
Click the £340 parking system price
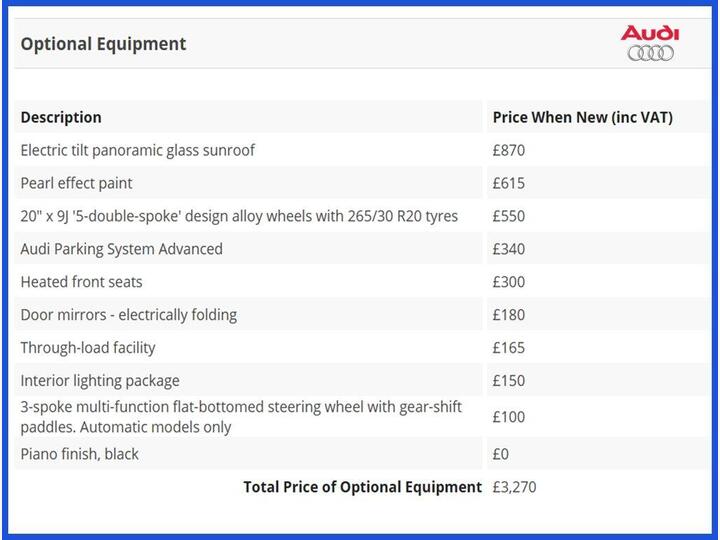pyautogui.click(x=508, y=249)
